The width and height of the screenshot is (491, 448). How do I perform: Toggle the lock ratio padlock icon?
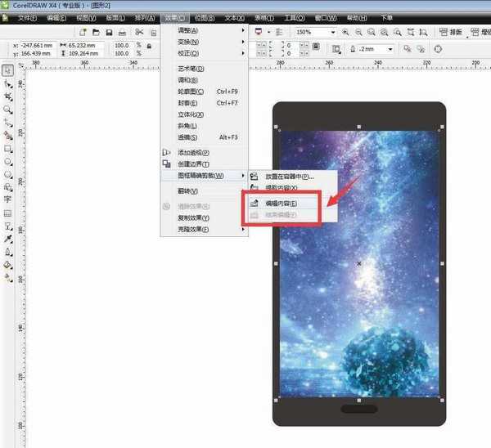pos(149,46)
